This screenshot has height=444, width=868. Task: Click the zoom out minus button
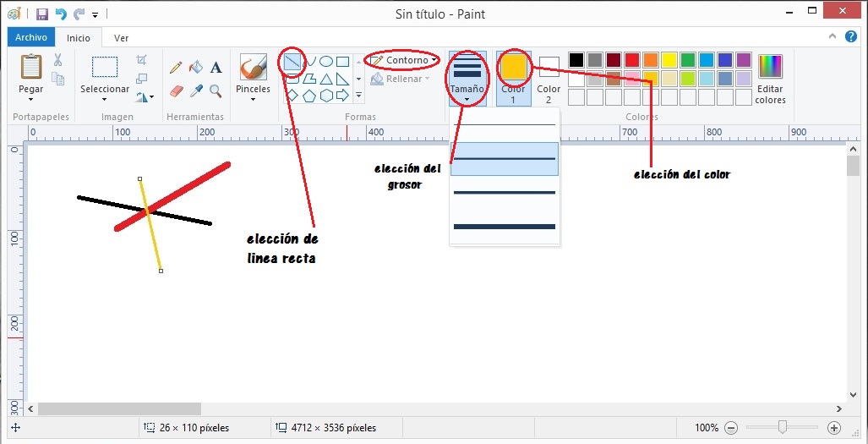[x=731, y=428]
